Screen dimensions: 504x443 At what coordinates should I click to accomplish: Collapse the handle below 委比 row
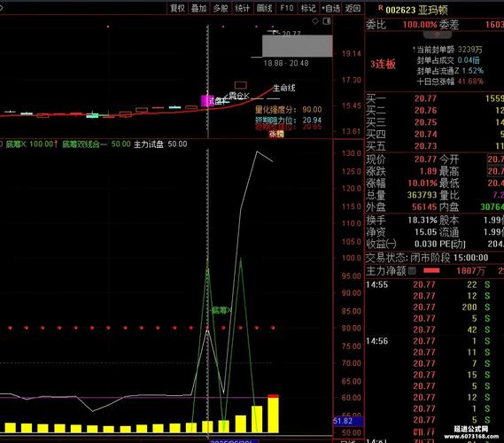pyautogui.click(x=438, y=34)
